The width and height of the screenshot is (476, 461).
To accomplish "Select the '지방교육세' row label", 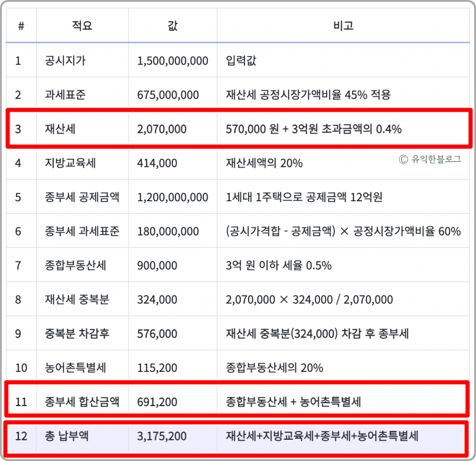I will pos(70,163).
